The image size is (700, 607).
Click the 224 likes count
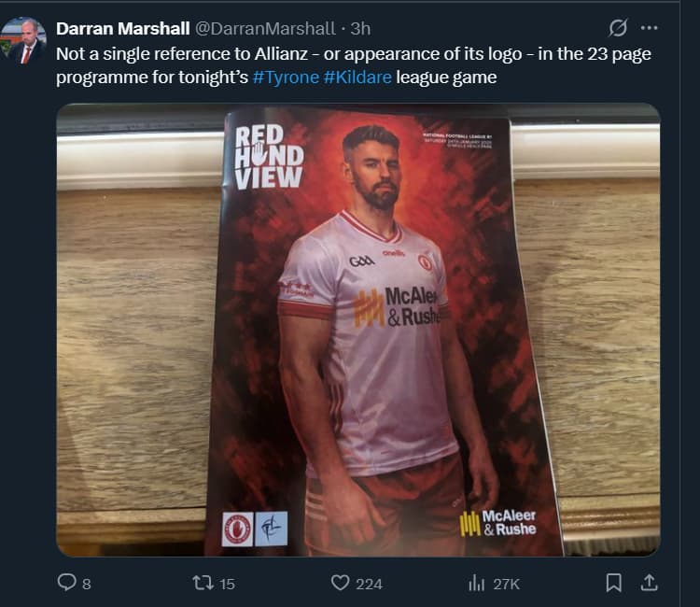pyautogui.click(x=370, y=585)
